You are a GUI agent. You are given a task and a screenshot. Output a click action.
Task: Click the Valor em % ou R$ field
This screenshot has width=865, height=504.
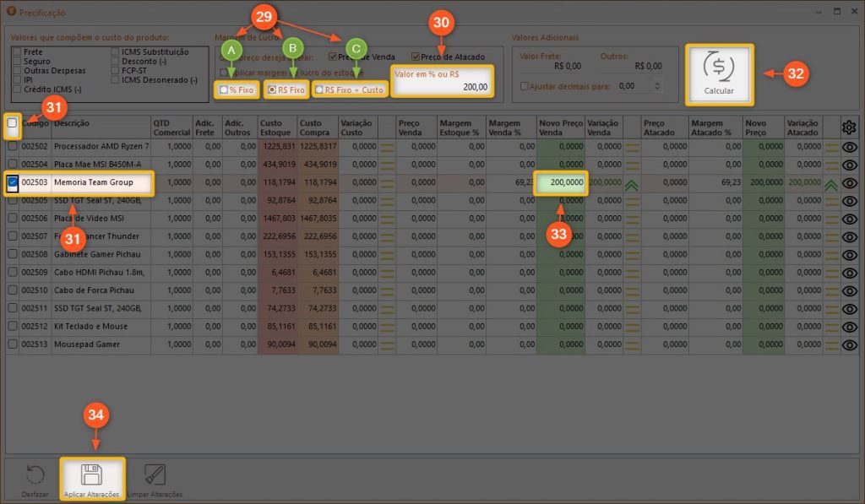point(441,87)
